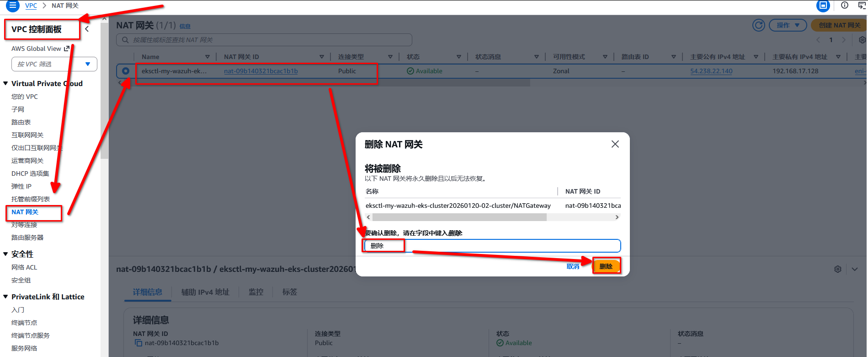Collapse the 安全性 sidebar section
The height and width of the screenshot is (357, 868).
pyautogui.click(x=5, y=254)
